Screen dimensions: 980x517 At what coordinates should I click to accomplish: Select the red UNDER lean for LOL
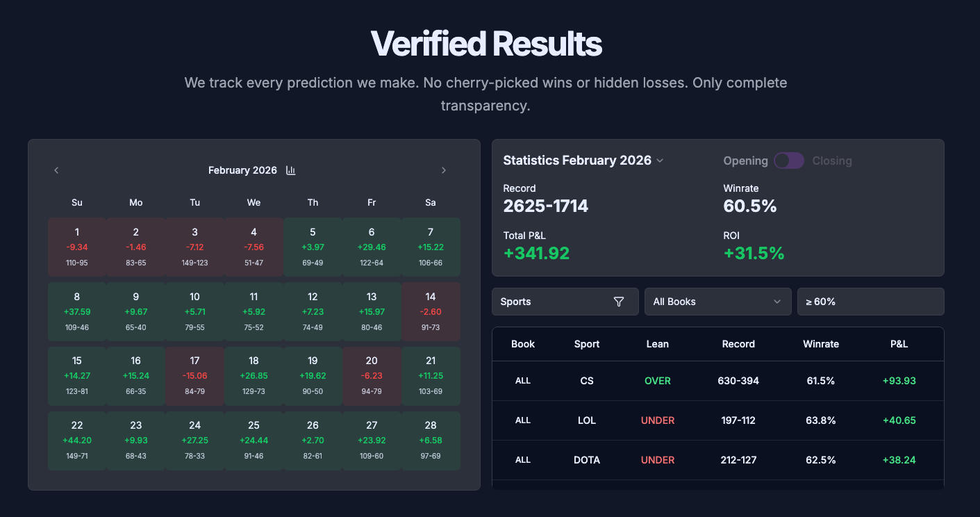(657, 420)
